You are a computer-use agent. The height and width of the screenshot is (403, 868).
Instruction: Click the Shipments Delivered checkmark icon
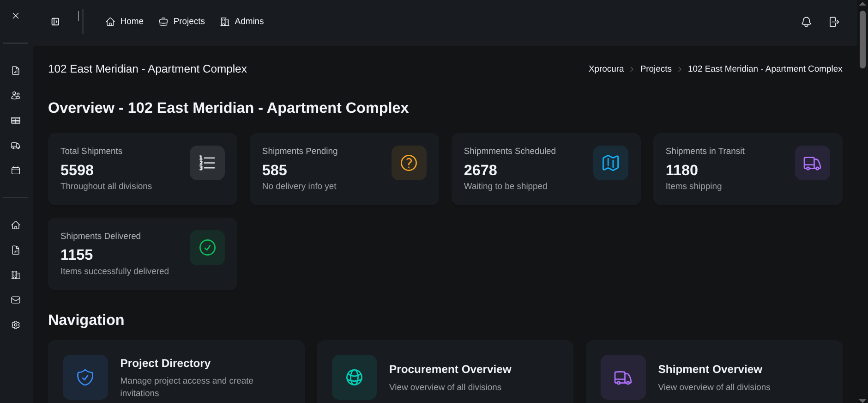click(207, 248)
